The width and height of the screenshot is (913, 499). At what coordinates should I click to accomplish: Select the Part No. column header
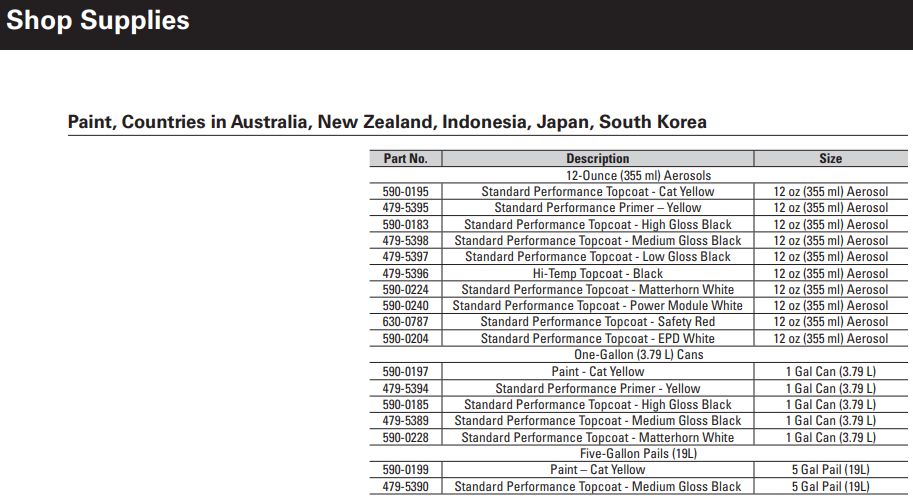coord(405,158)
